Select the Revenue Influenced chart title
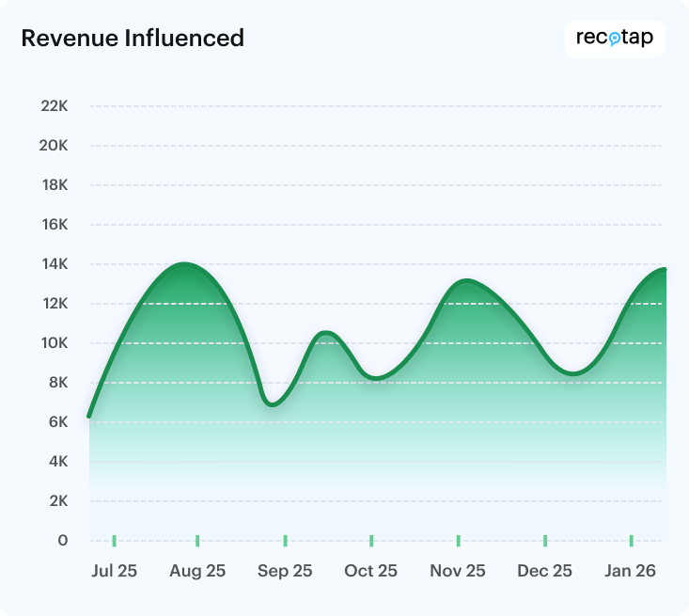Viewport: 689px width, 616px height. tap(133, 38)
